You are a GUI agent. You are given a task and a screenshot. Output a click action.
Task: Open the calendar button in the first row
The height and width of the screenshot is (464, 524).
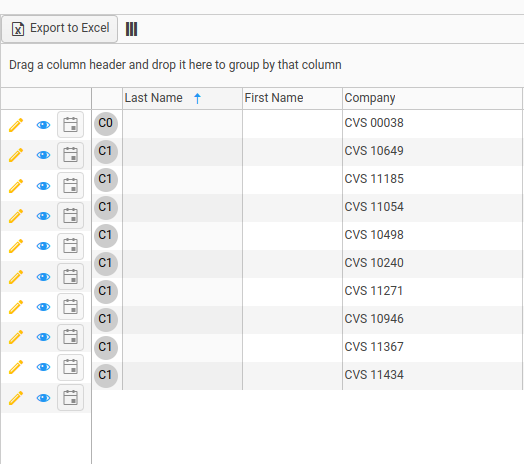tap(71, 125)
